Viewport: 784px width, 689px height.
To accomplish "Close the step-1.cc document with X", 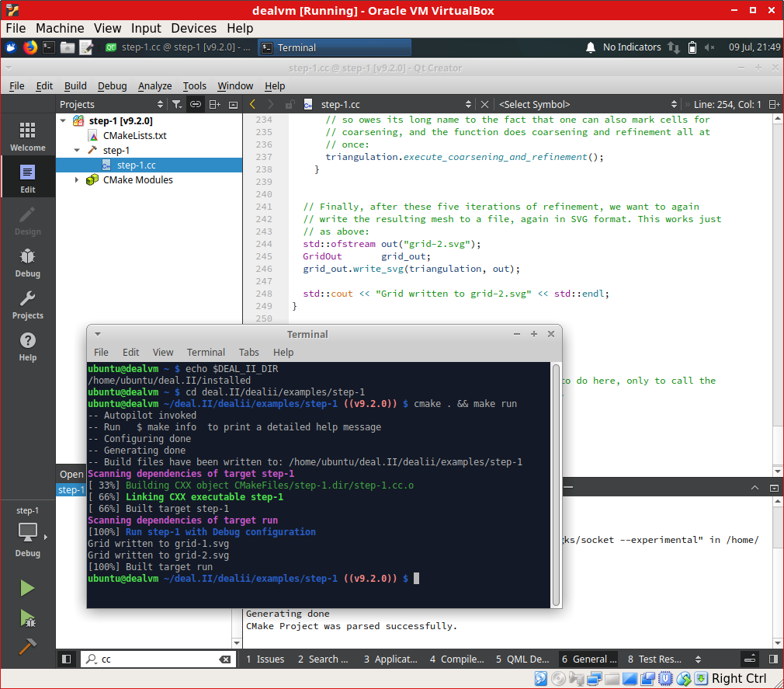I will (484, 104).
